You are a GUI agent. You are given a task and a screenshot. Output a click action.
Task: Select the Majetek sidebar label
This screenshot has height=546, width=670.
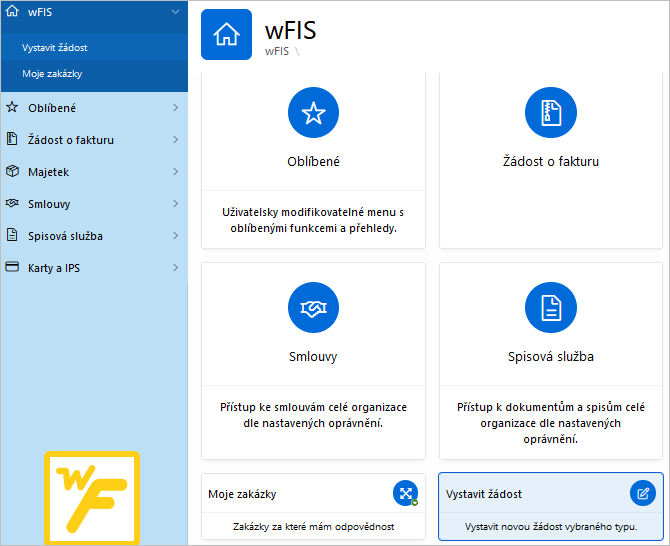tap(49, 172)
